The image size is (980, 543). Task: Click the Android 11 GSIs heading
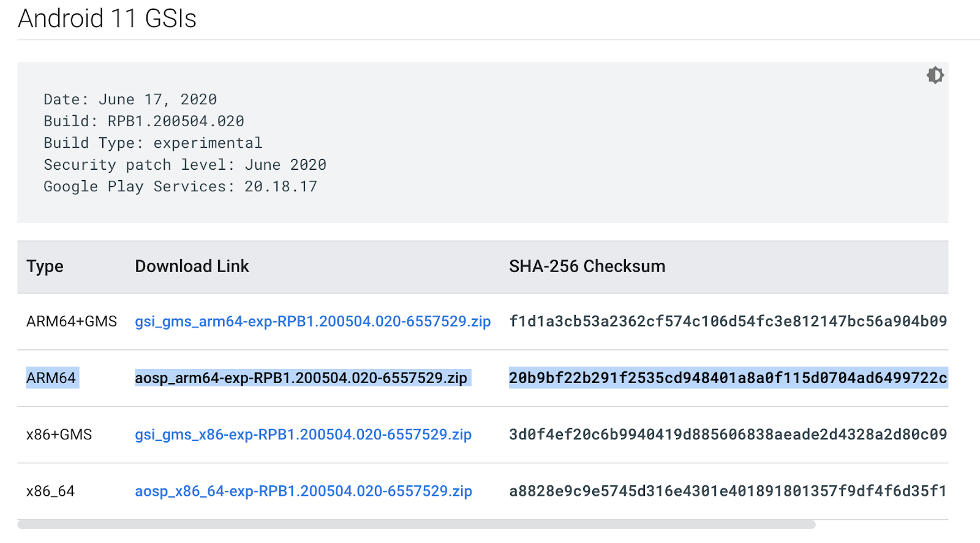point(107,18)
